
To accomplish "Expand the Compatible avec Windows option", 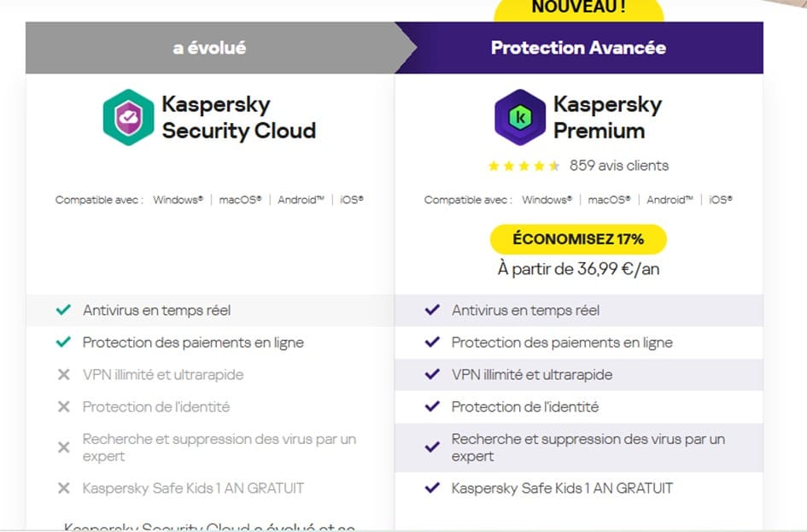I will (x=177, y=200).
